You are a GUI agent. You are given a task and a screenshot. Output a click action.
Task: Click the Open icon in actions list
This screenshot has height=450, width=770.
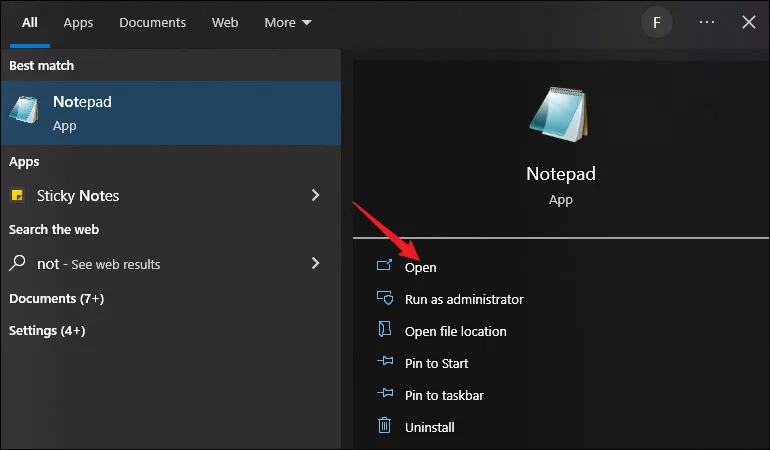coord(384,266)
